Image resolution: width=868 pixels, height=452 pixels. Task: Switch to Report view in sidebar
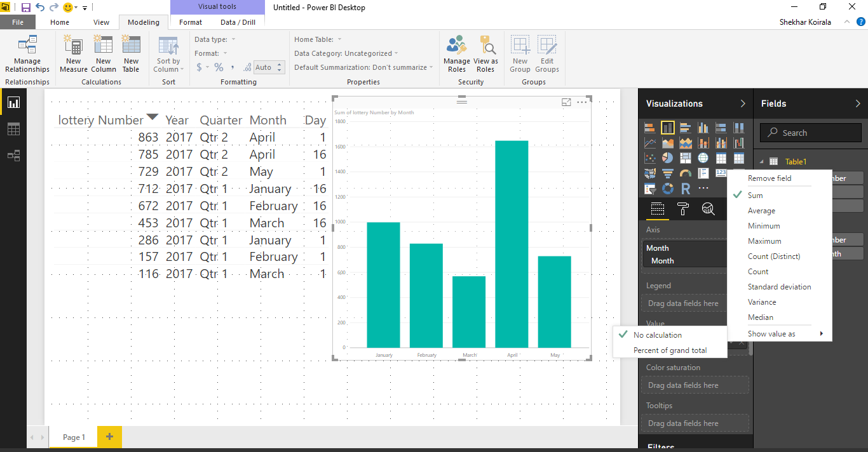[13, 102]
